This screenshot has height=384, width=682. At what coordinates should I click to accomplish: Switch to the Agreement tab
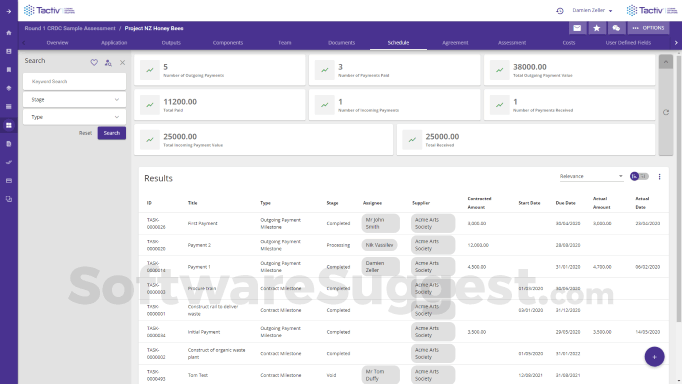coord(455,43)
